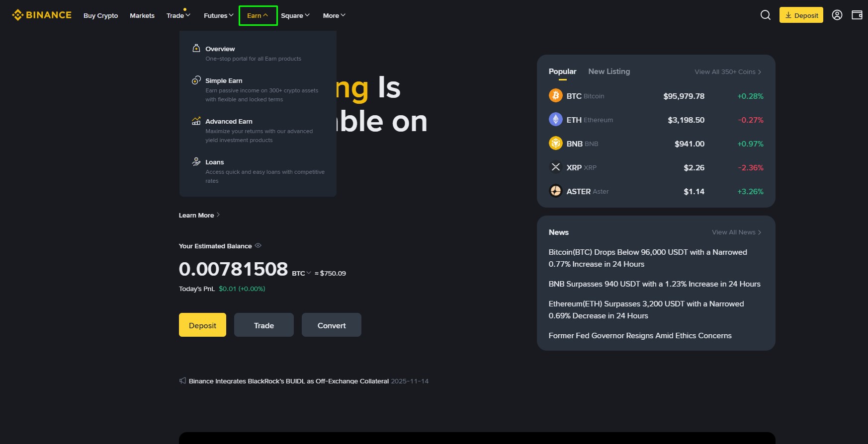868x444 pixels.
Task: Open the BlackRock BUIDL announcement
Action: coord(289,381)
